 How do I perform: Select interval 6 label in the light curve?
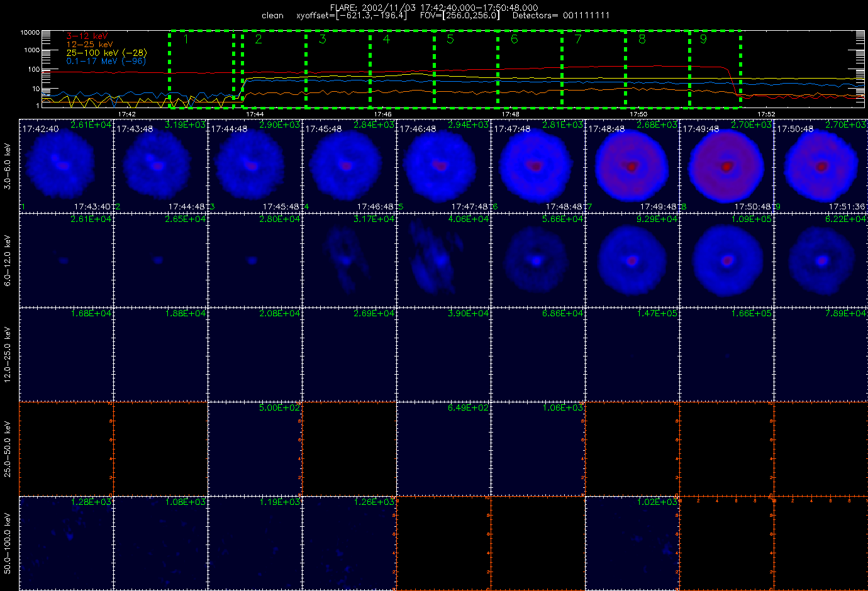tap(514, 39)
